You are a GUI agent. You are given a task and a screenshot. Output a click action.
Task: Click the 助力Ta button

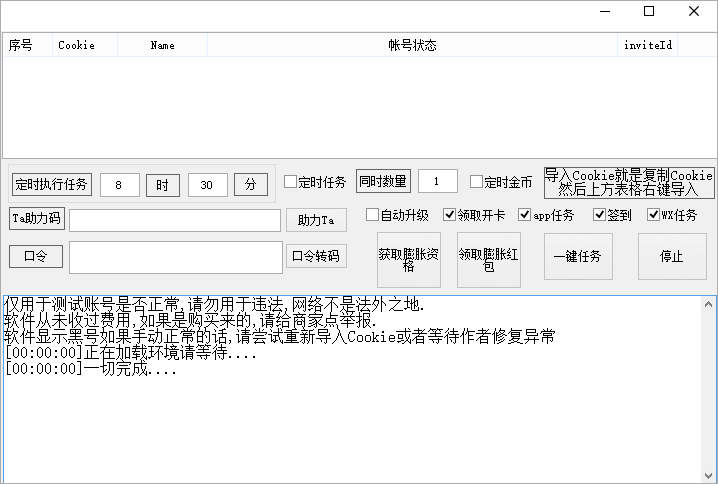[316, 220]
